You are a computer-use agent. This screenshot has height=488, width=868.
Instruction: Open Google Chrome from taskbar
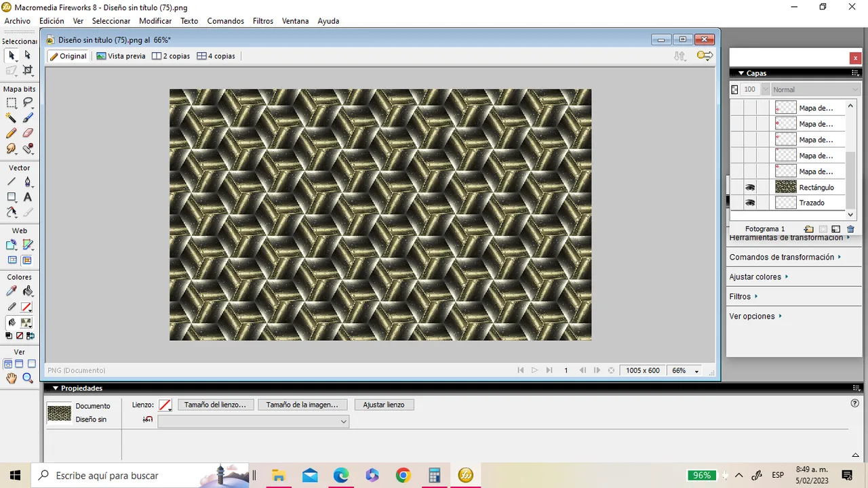403,475
